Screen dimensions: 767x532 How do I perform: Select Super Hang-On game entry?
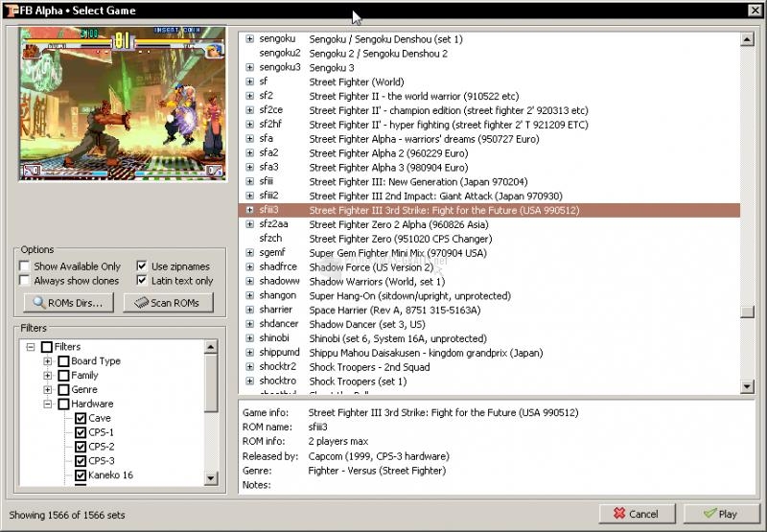(x=410, y=295)
